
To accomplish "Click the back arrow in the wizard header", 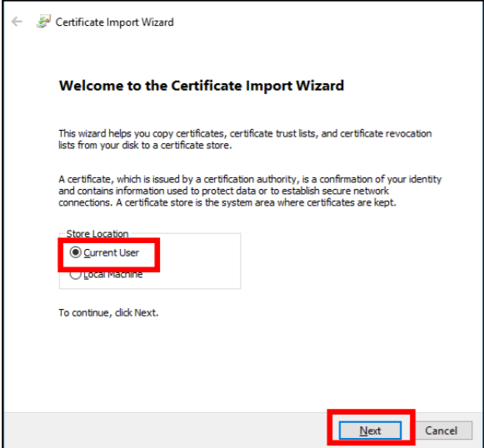I will click(17, 22).
